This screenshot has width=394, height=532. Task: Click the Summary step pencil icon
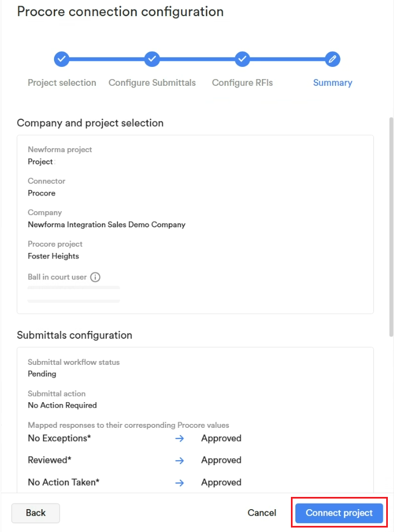[x=333, y=59]
